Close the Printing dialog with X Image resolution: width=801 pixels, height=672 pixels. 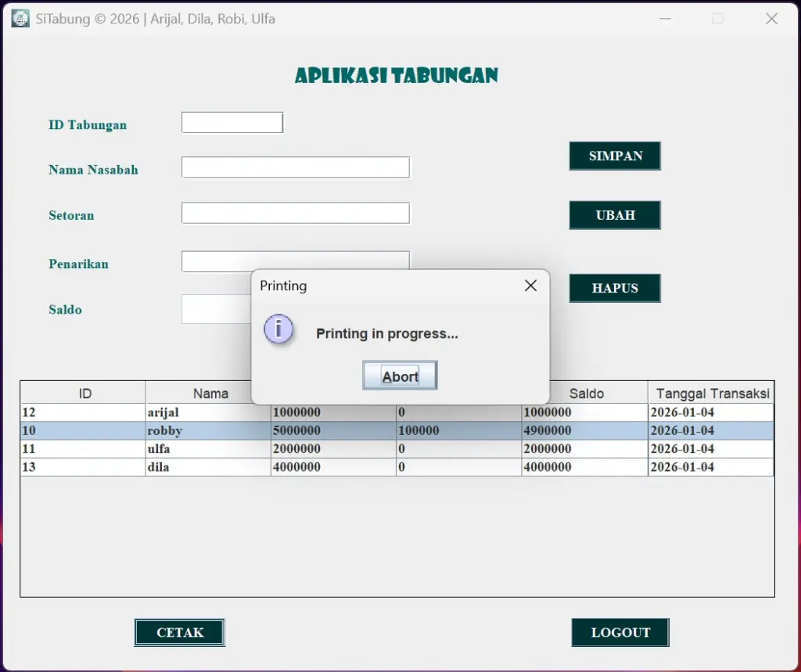point(530,286)
